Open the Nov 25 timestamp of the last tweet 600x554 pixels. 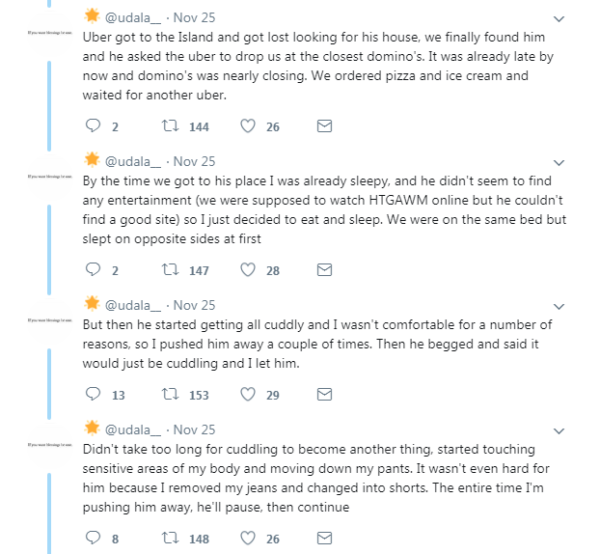tap(194, 430)
